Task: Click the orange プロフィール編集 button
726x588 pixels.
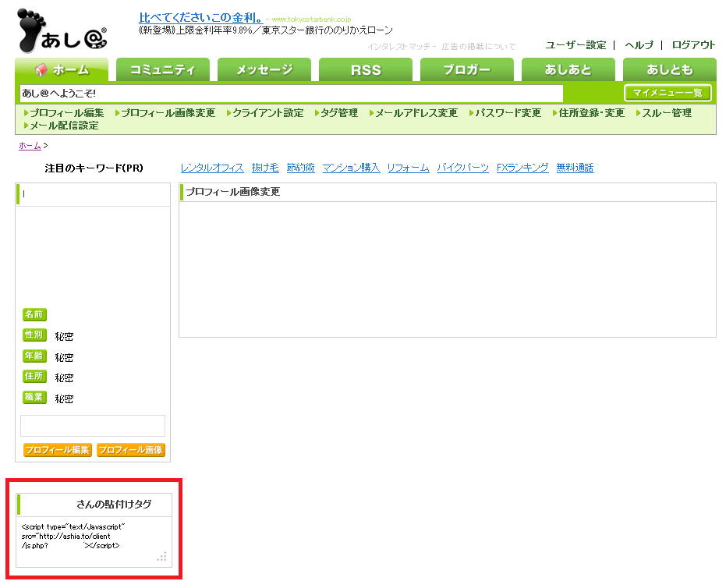Action: (58, 450)
